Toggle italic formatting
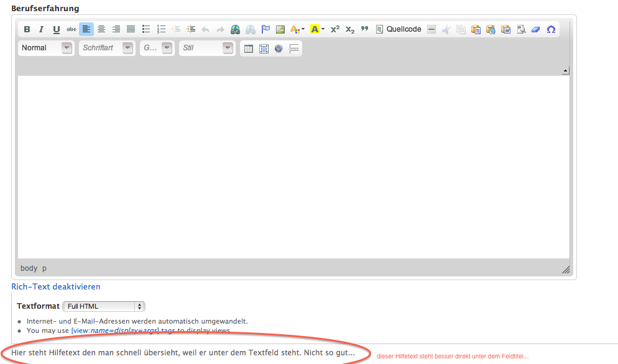Image resolution: width=618 pixels, height=364 pixels. [x=42, y=29]
